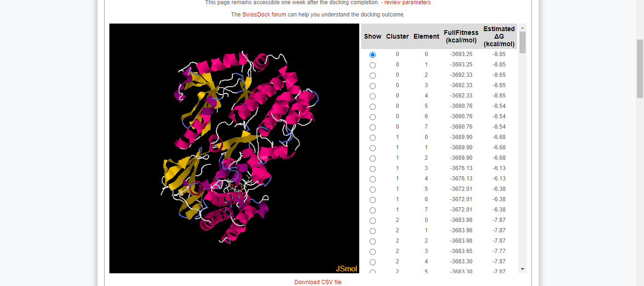
Task: Show the cluster 0 element 3 pose
Action: click(x=372, y=86)
